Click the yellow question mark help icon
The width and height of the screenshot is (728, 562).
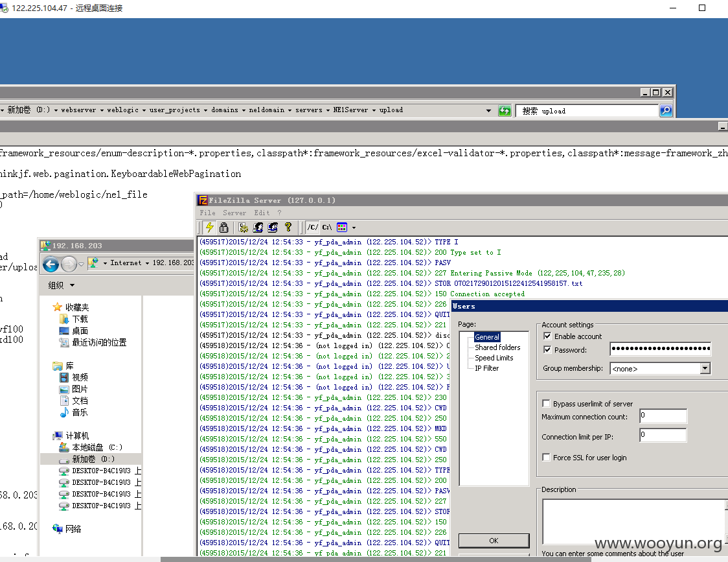[288, 228]
